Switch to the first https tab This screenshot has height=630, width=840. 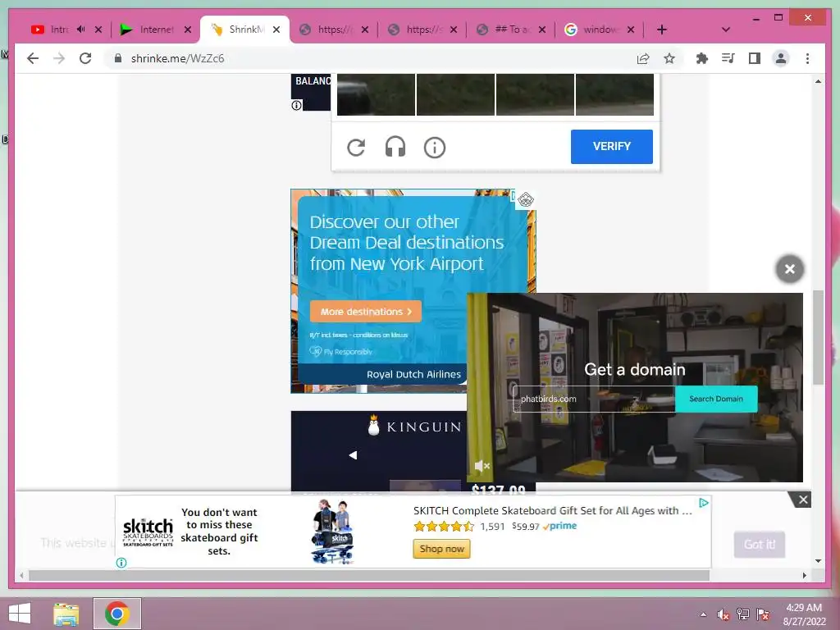tap(335, 30)
